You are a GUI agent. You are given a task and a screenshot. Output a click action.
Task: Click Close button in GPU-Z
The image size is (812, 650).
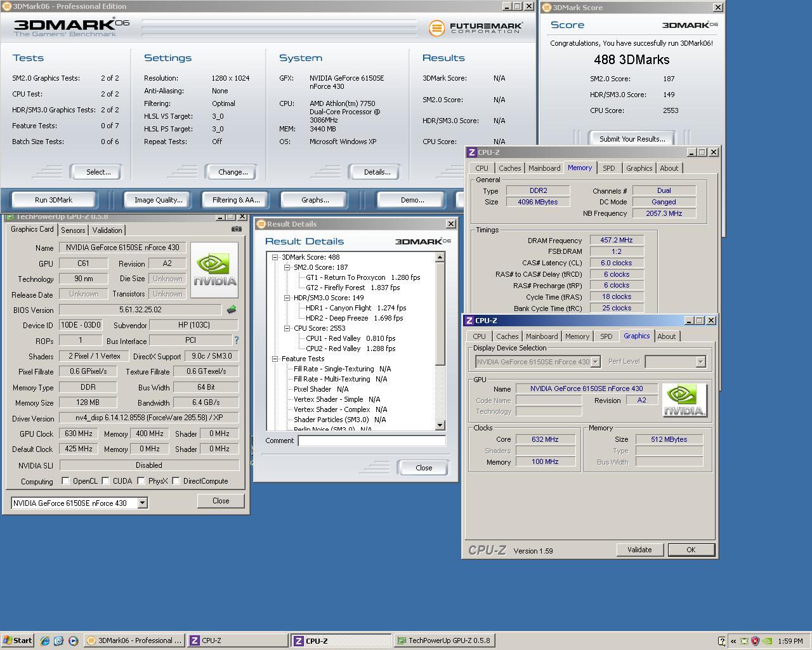221,501
